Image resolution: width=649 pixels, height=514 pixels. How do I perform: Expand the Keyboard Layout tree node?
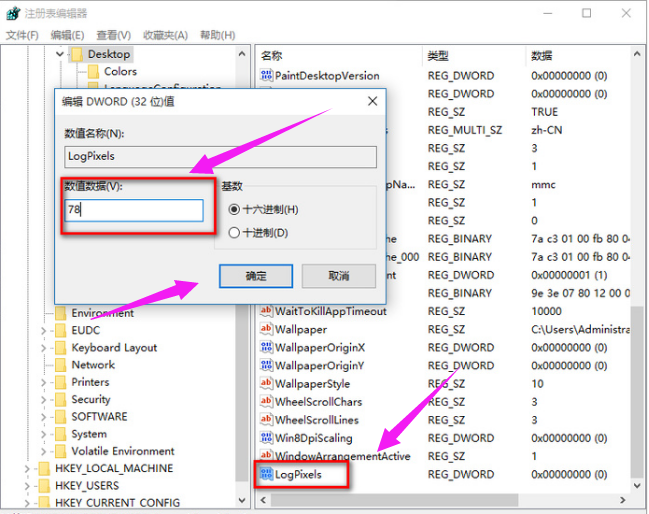coord(45,348)
